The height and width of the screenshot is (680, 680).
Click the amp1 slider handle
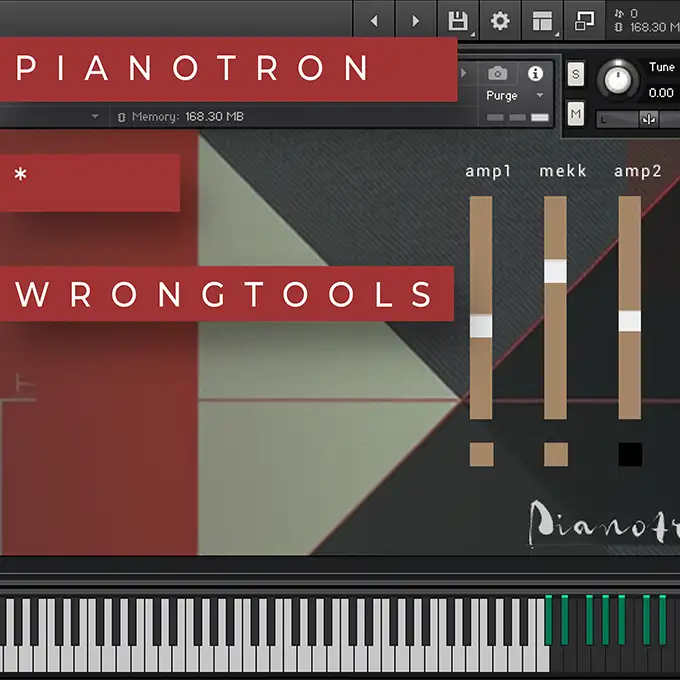coord(481,326)
